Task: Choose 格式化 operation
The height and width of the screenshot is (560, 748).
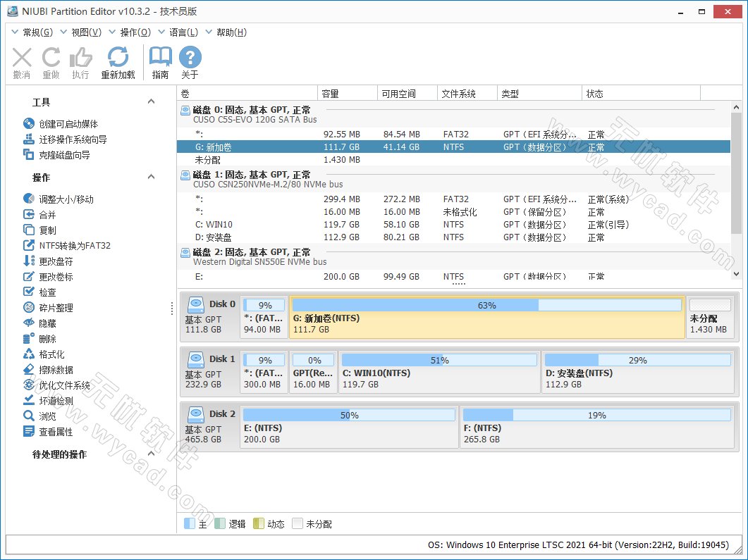Action: coord(44,354)
